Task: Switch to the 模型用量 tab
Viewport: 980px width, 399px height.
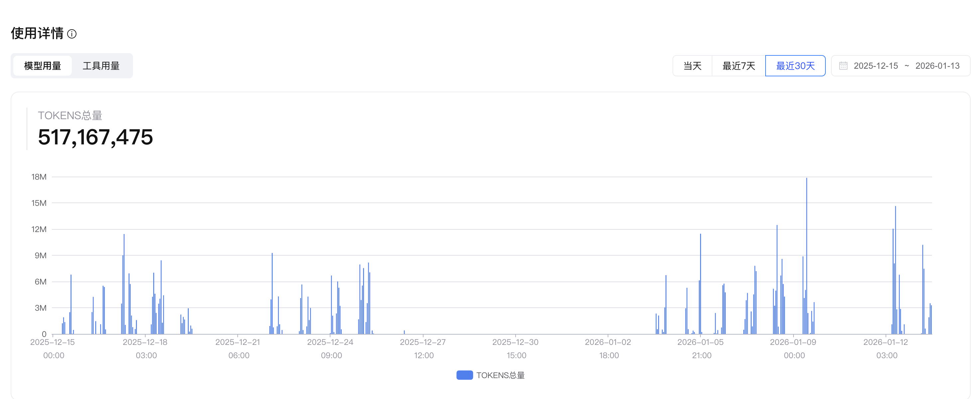Action: point(42,66)
